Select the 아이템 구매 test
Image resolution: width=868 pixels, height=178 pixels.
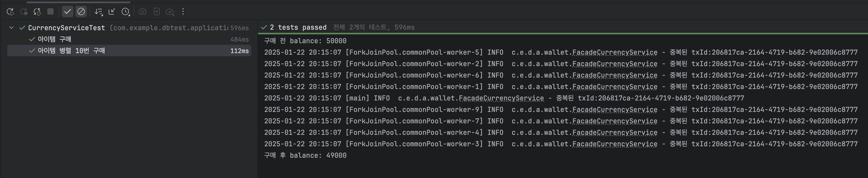[x=129, y=39]
